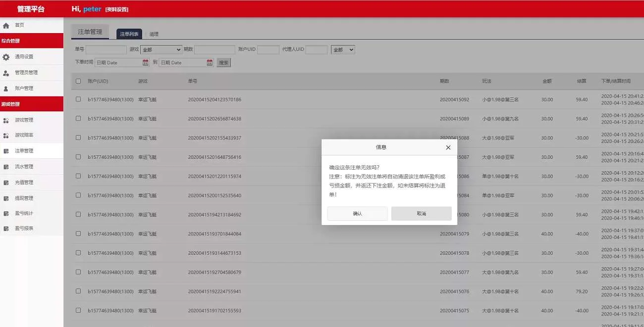Open 通用设置 via the gear icon
The height and width of the screenshot is (327, 644).
[6, 56]
